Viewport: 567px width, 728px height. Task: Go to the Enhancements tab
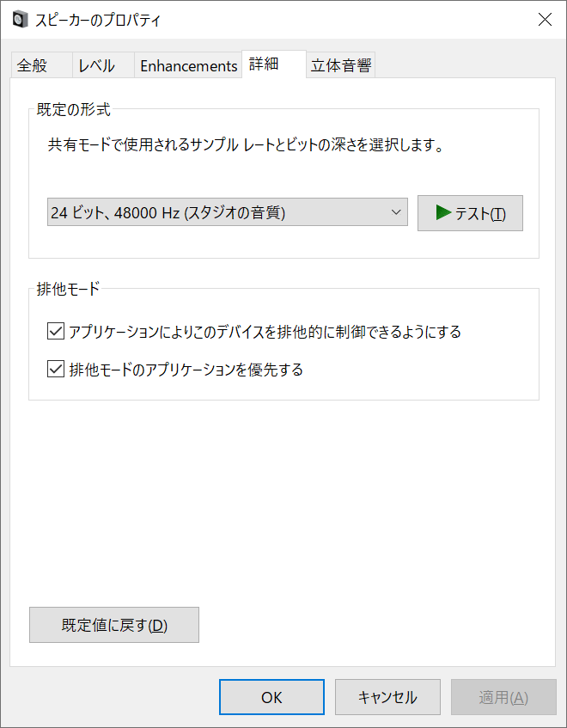click(x=188, y=65)
